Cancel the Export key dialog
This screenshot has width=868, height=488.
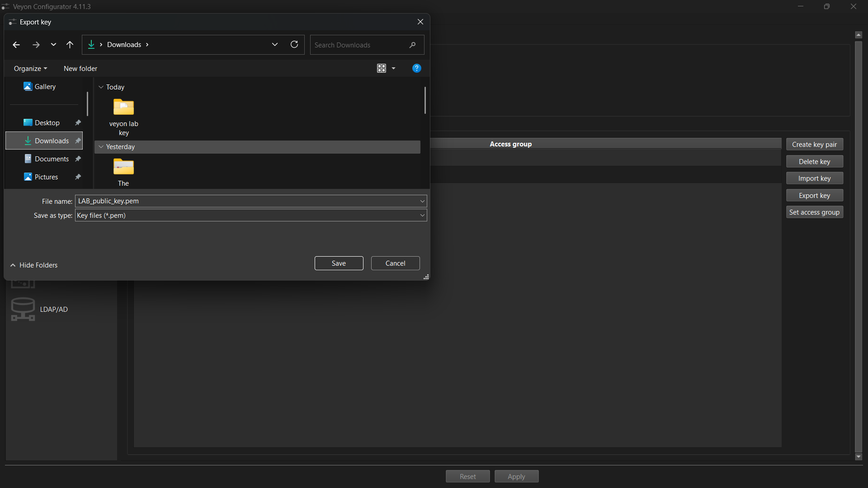point(395,263)
